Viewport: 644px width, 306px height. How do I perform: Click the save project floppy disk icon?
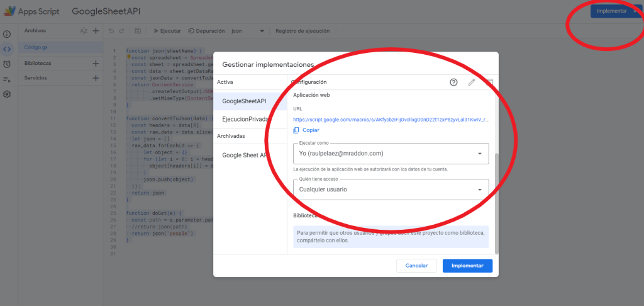[x=138, y=31]
